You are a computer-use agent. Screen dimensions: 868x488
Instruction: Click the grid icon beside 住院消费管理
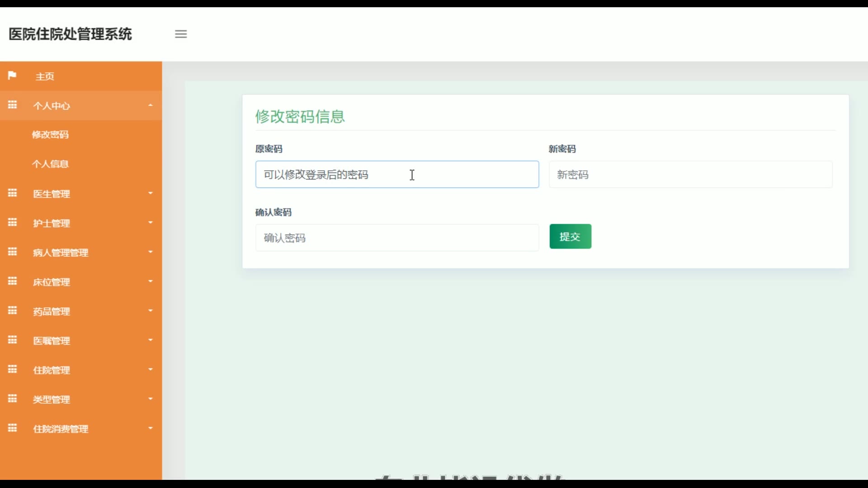pos(12,428)
